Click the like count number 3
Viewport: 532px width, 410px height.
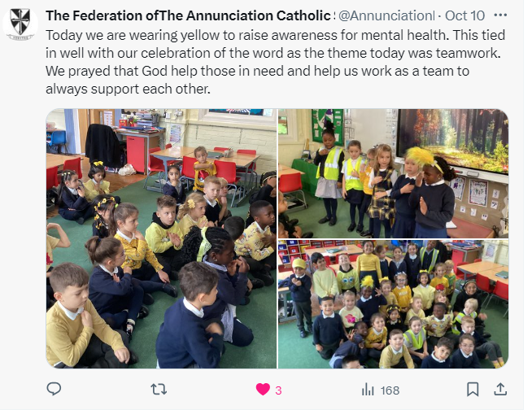point(278,390)
